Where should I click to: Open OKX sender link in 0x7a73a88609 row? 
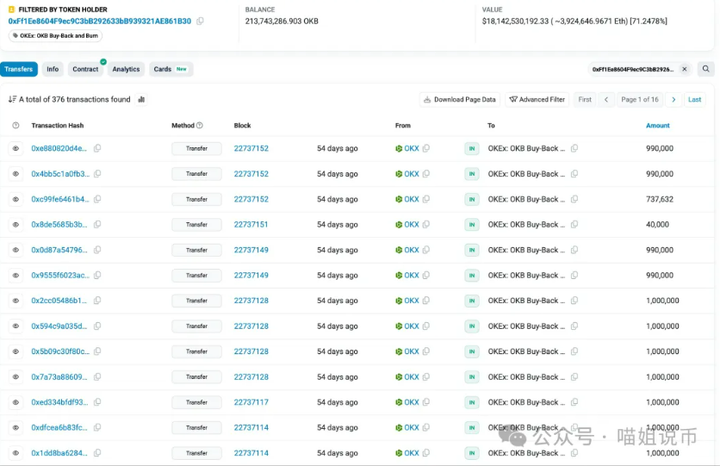(411, 377)
